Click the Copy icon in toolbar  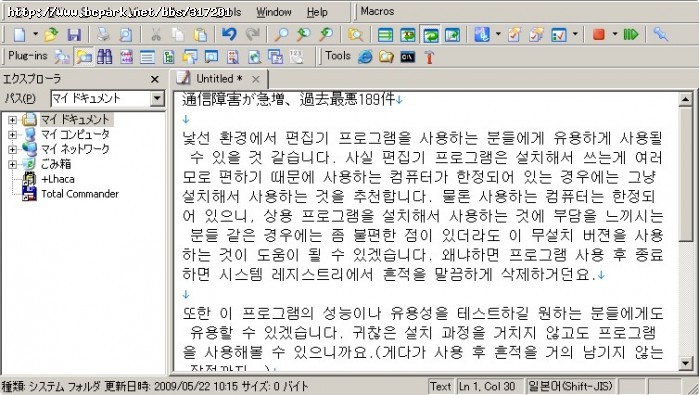[x=178, y=35]
